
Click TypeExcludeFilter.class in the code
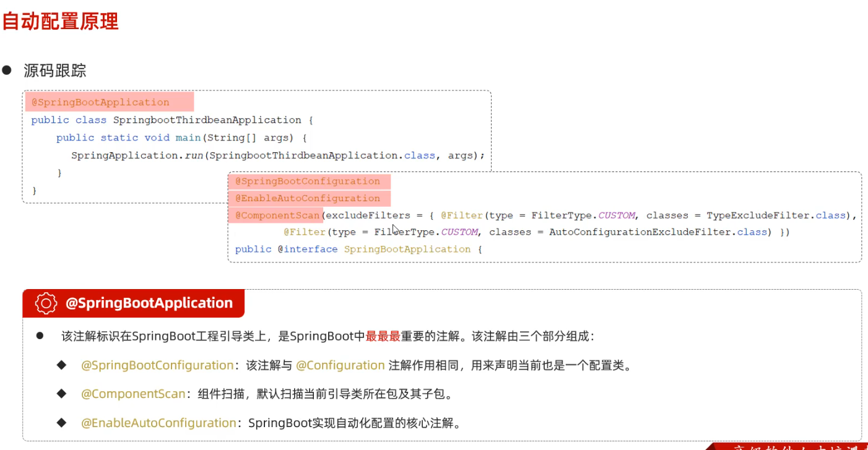pyautogui.click(x=776, y=215)
